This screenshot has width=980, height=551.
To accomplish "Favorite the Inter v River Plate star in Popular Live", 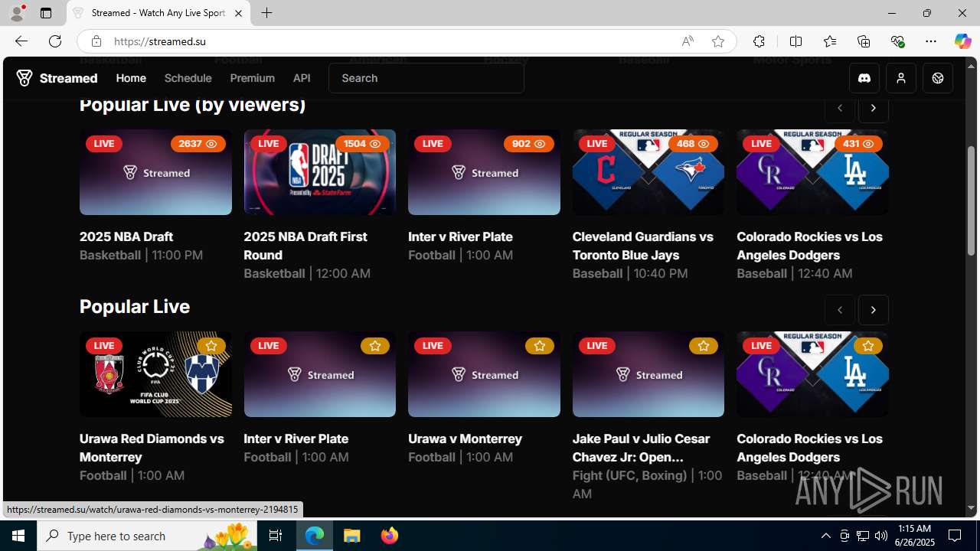I will coord(375,346).
